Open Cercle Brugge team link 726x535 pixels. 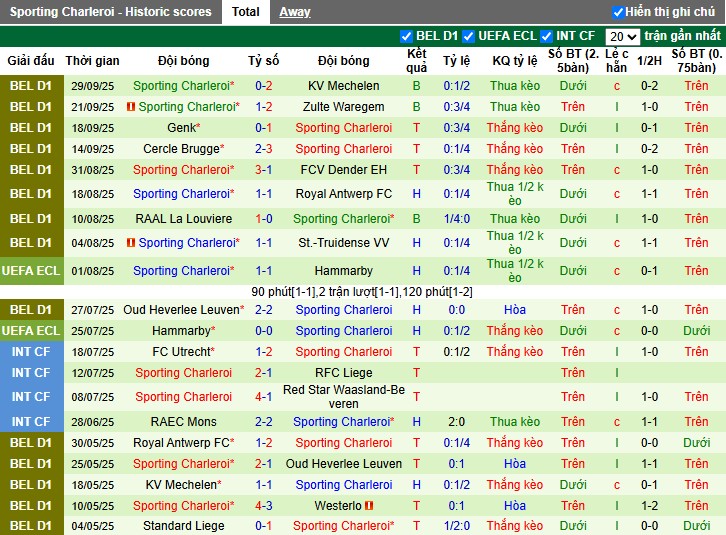(x=181, y=149)
